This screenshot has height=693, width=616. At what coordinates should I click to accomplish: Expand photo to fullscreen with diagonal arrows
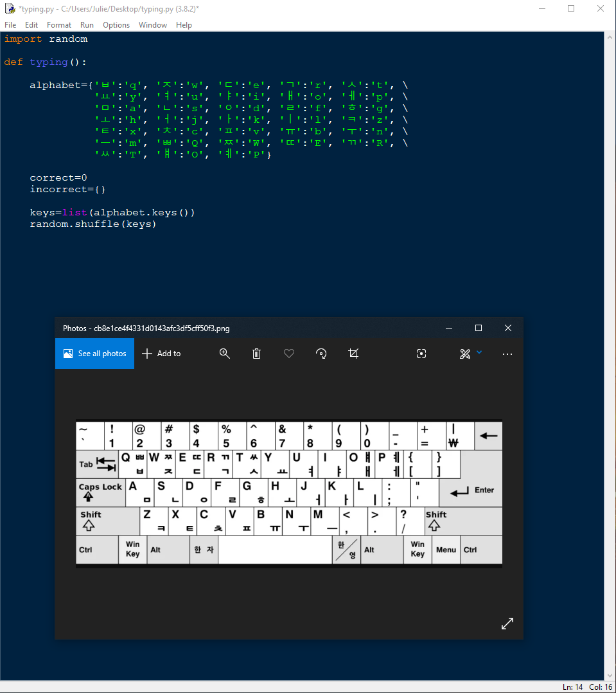point(507,624)
